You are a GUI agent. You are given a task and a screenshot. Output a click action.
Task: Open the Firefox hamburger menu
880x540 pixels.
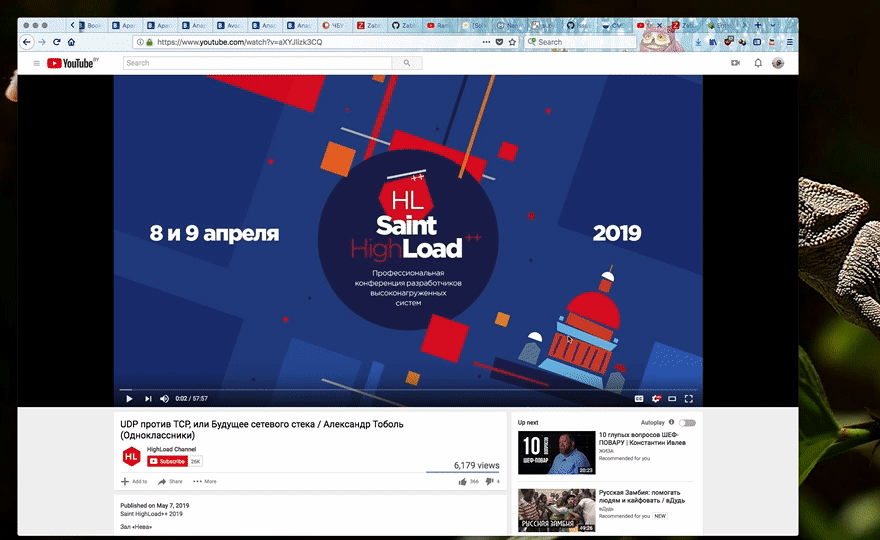[789, 42]
